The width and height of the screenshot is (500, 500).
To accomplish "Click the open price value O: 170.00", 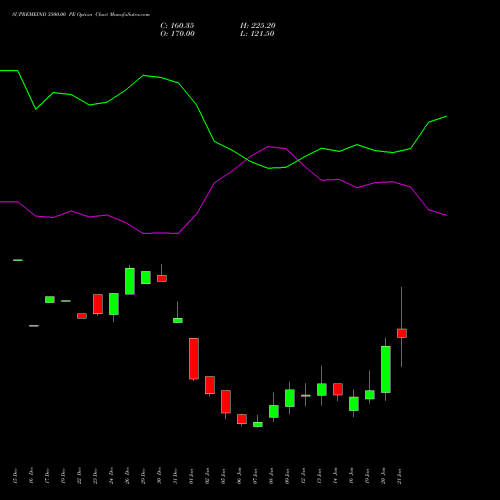I will pos(177,34).
